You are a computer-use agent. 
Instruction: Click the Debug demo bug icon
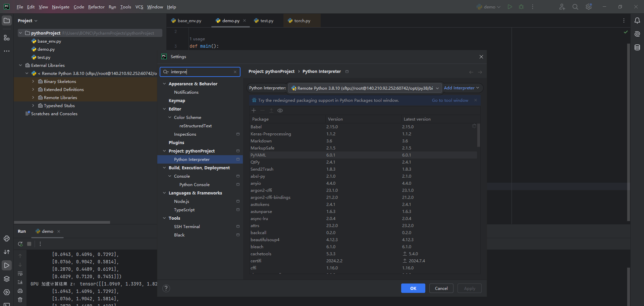(521, 7)
